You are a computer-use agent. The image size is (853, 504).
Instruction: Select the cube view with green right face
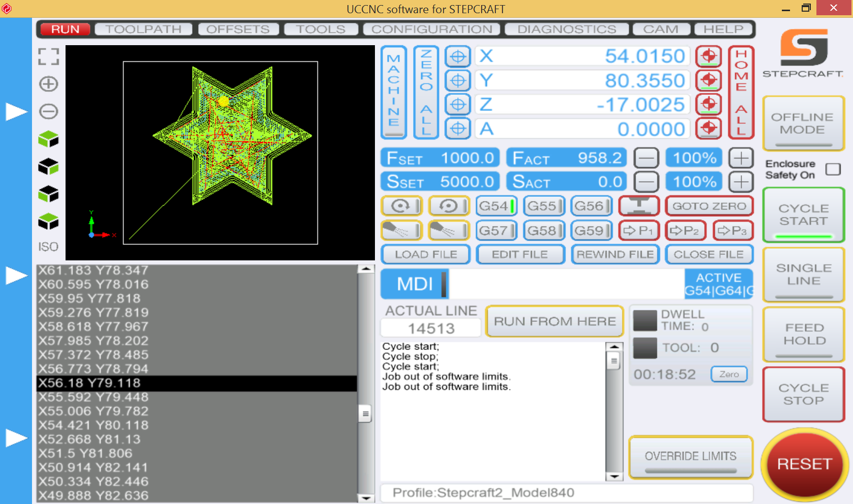point(49,166)
